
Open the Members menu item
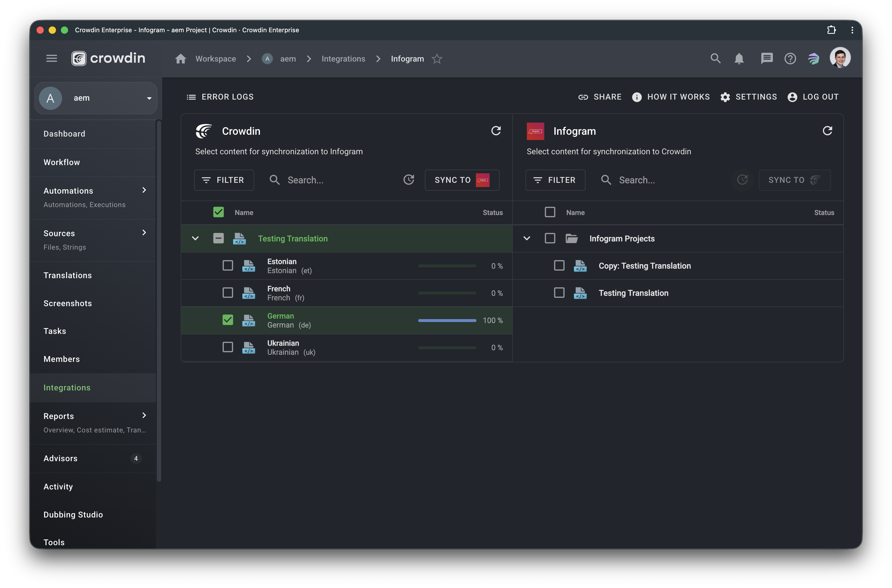pyautogui.click(x=93, y=359)
